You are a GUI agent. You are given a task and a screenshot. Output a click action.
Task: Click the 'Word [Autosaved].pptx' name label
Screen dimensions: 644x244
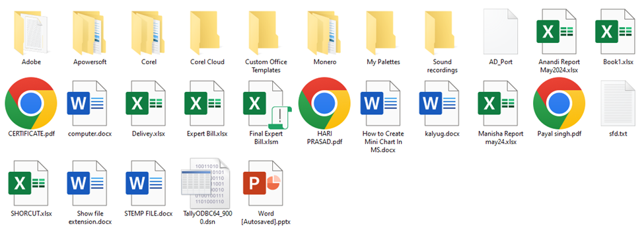266,218
